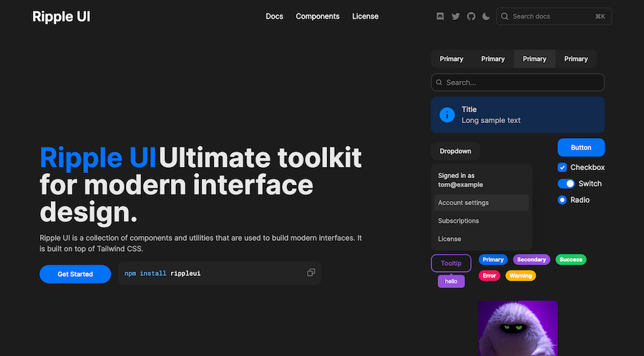Click the Get Started button

75,274
